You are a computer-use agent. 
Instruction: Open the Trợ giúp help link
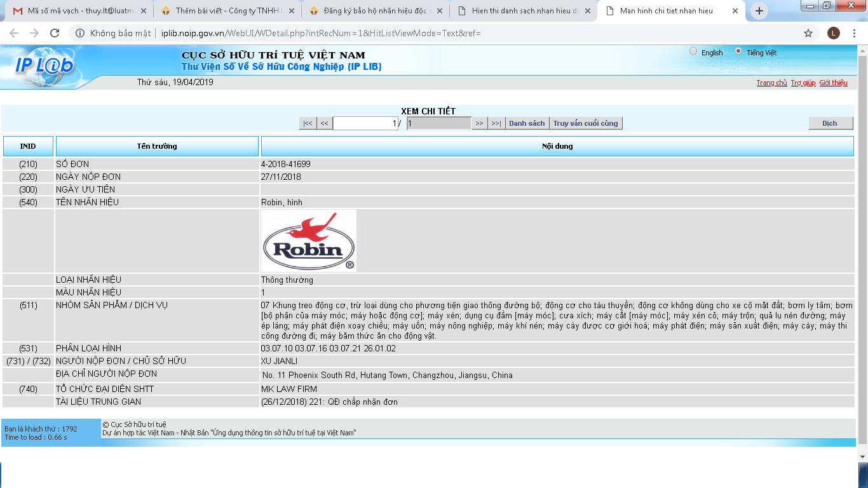[803, 83]
